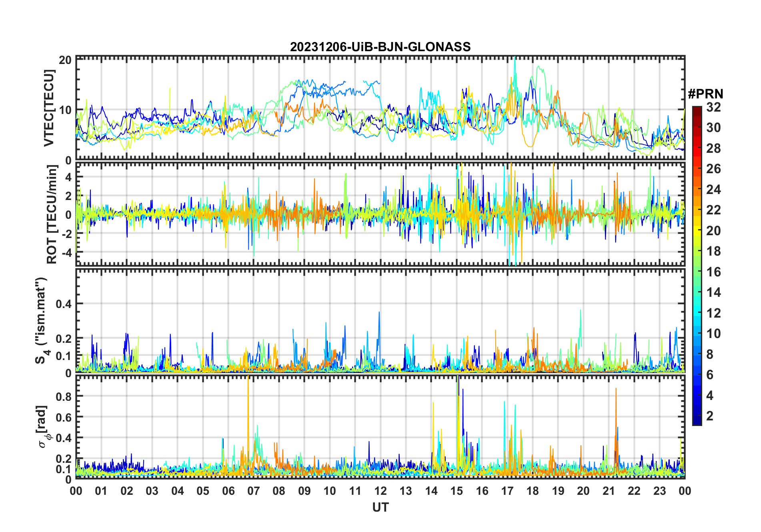Image resolution: width=761 pixels, height=532 pixels.
Task: Click the 12 hour tick label
Action: point(380,491)
